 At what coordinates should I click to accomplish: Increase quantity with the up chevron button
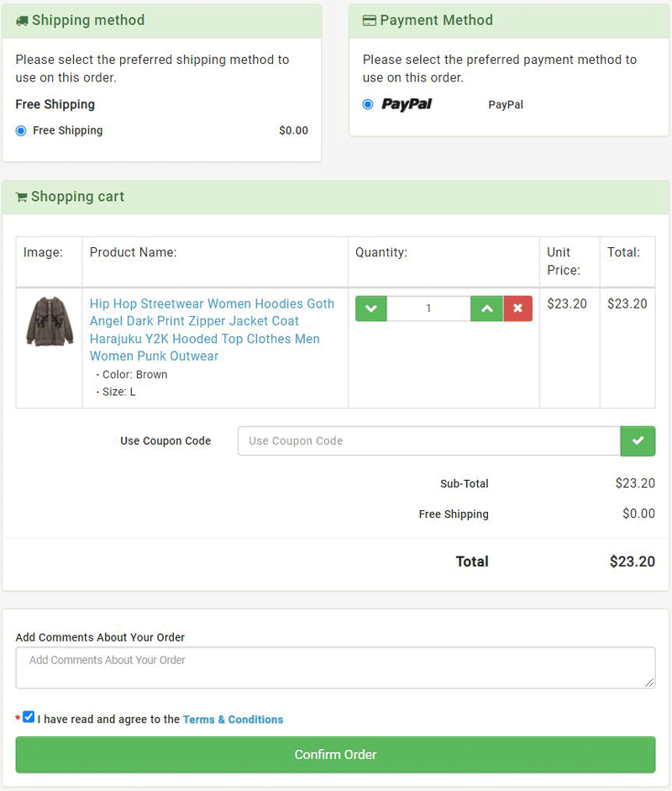click(x=486, y=308)
